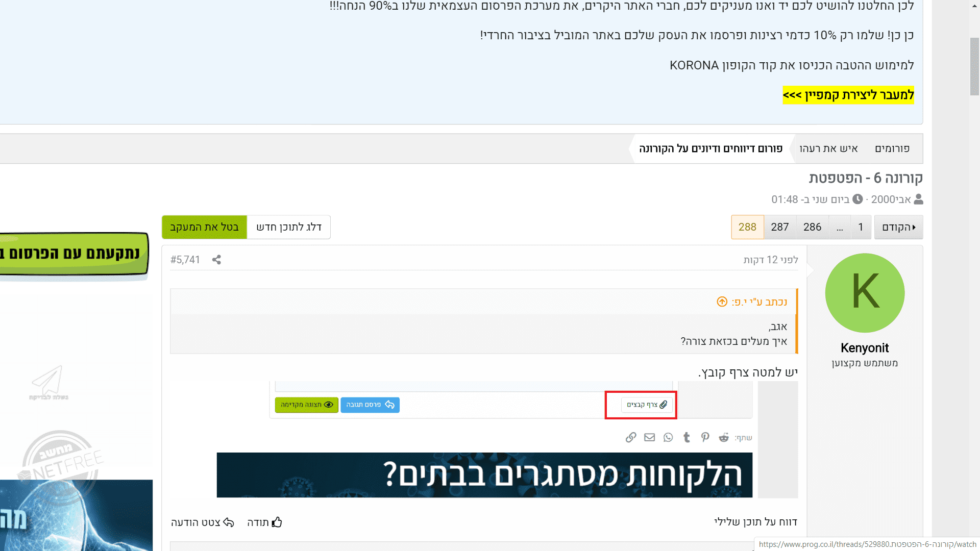
Task: Share the post via Pinterest icon
Action: pos(705,437)
